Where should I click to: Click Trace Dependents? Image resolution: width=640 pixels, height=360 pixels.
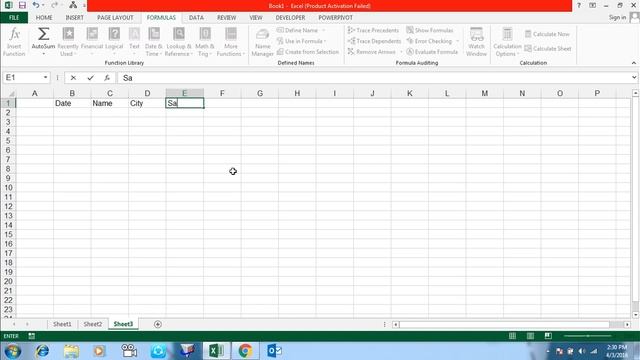pos(374,41)
